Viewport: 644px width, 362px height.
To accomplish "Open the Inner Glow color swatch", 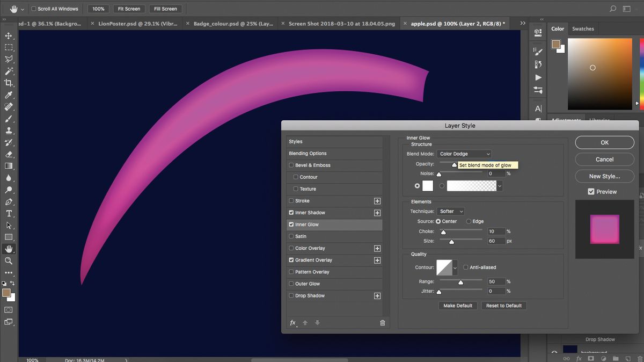I will coord(427,185).
